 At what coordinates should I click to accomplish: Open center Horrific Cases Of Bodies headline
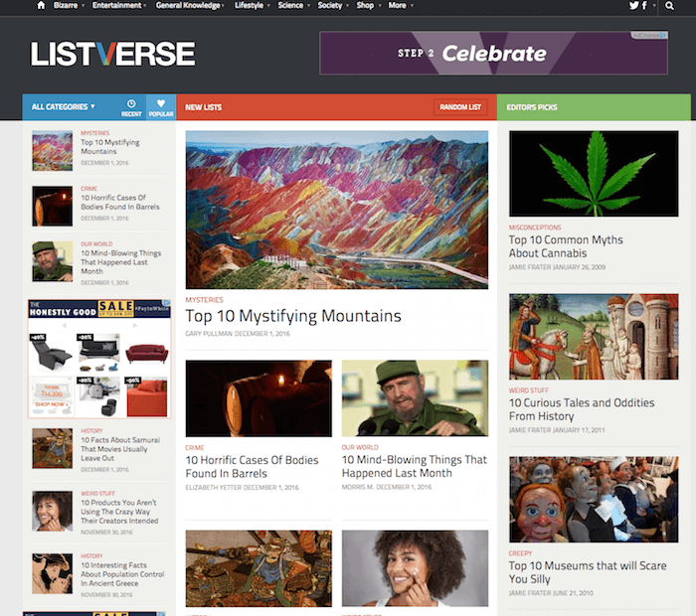252,467
